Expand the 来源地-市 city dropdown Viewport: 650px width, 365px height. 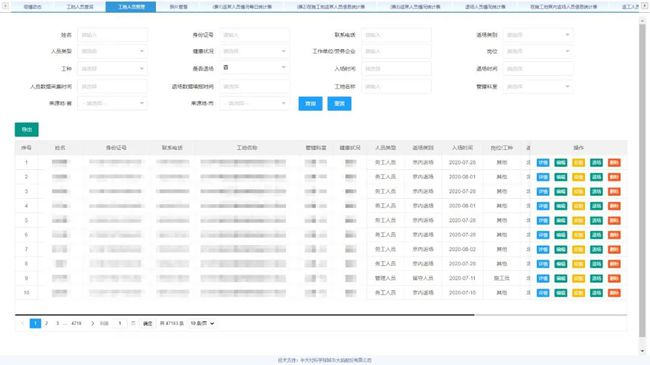click(254, 103)
